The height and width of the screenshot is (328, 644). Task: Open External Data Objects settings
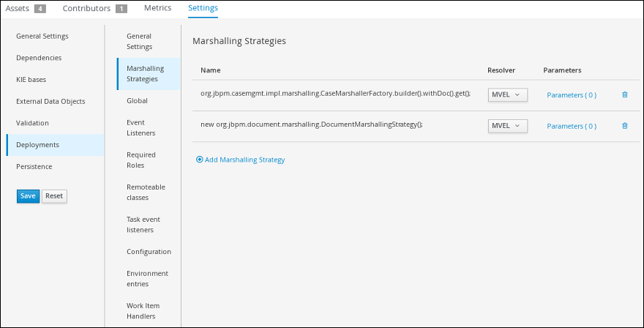coord(50,102)
